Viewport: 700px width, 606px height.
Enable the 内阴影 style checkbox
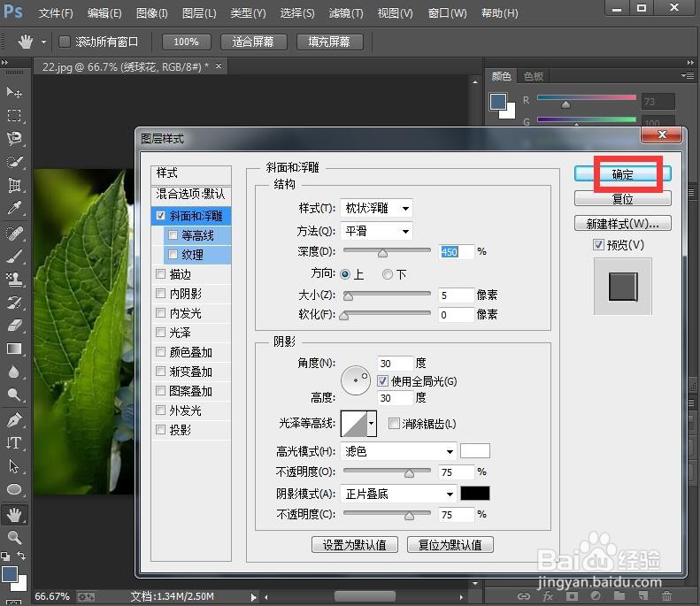(x=161, y=293)
